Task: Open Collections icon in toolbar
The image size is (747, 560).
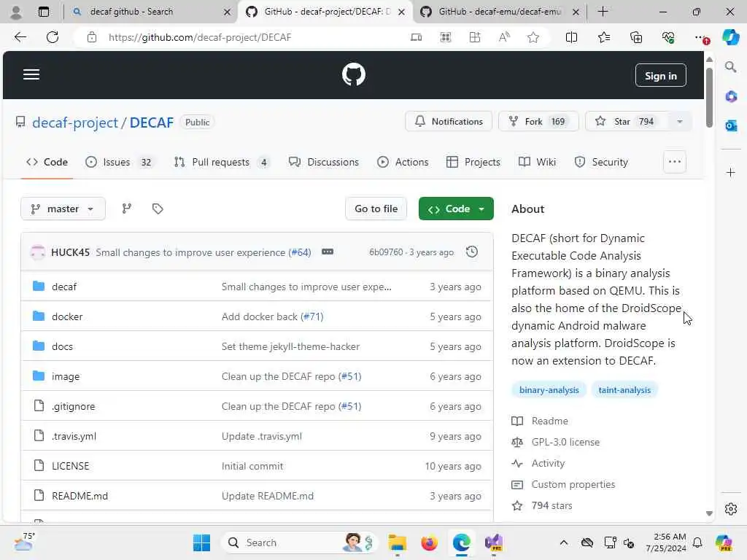Action: coord(636,37)
